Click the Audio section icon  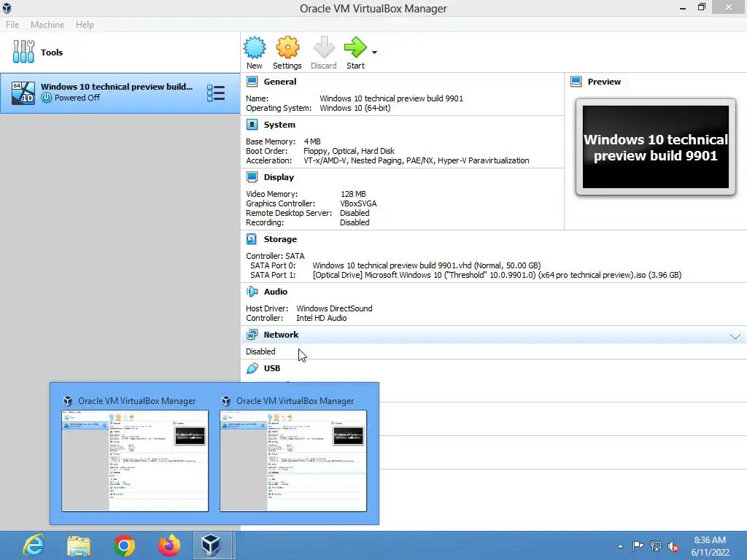[x=252, y=292]
